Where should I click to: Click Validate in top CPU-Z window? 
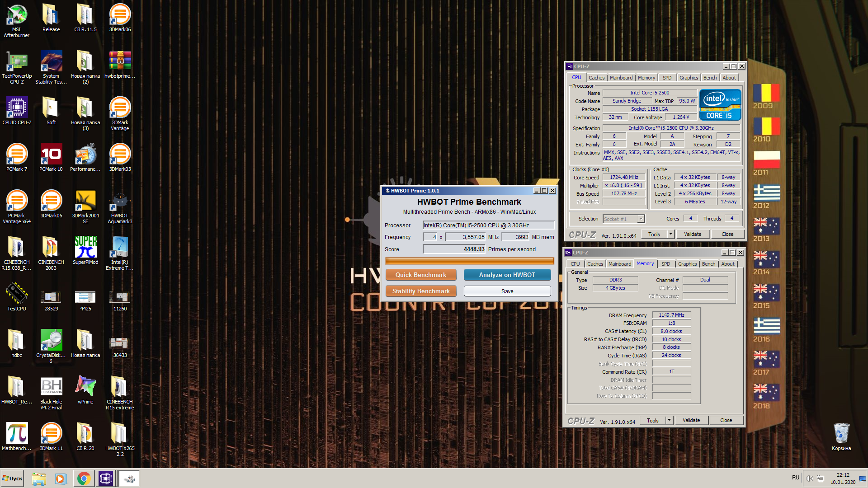pyautogui.click(x=693, y=234)
